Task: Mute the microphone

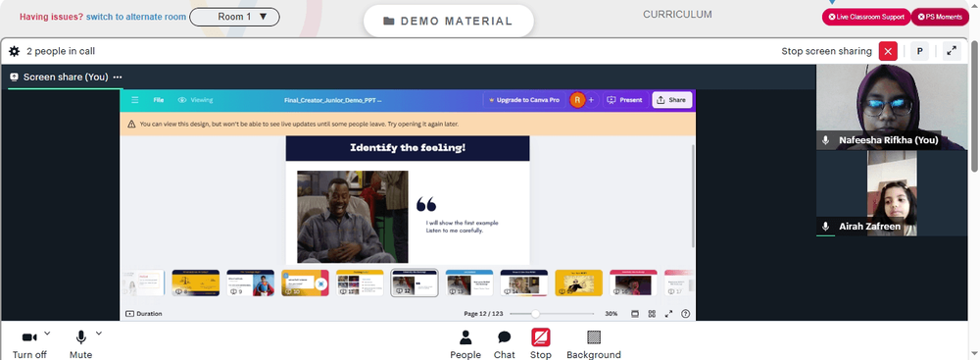Action: pos(80,344)
